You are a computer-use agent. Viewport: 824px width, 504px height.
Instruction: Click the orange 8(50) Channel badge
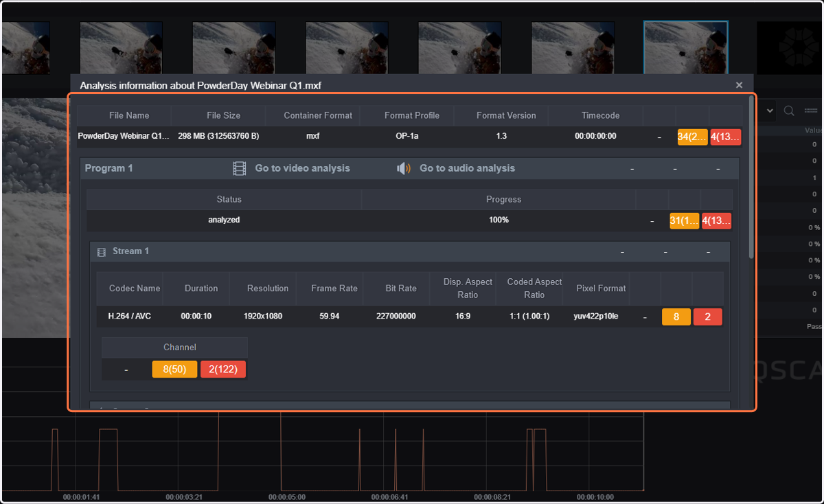pos(174,369)
